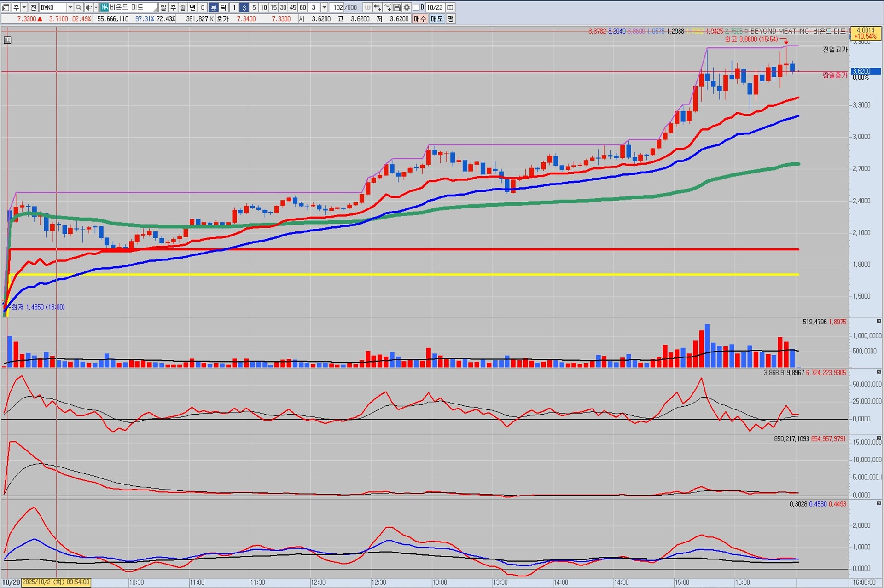Click the won currency toggle icon

tap(367, 7)
